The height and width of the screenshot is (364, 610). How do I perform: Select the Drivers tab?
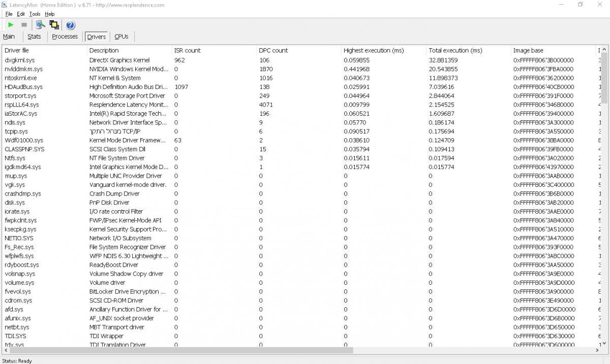[96, 37]
